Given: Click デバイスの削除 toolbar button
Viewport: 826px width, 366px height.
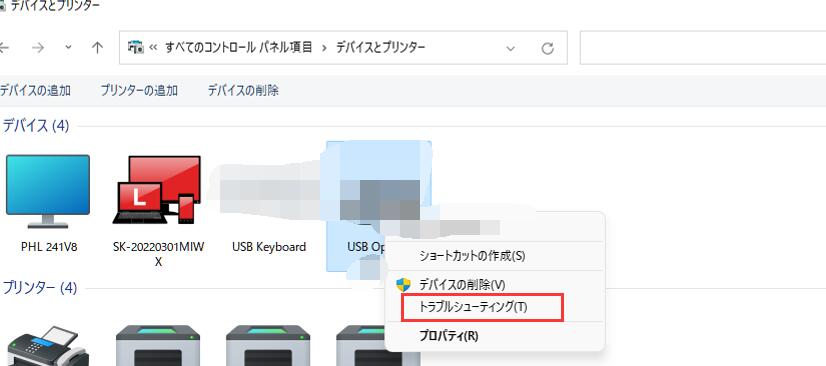Looking at the screenshot, I should pos(243,91).
